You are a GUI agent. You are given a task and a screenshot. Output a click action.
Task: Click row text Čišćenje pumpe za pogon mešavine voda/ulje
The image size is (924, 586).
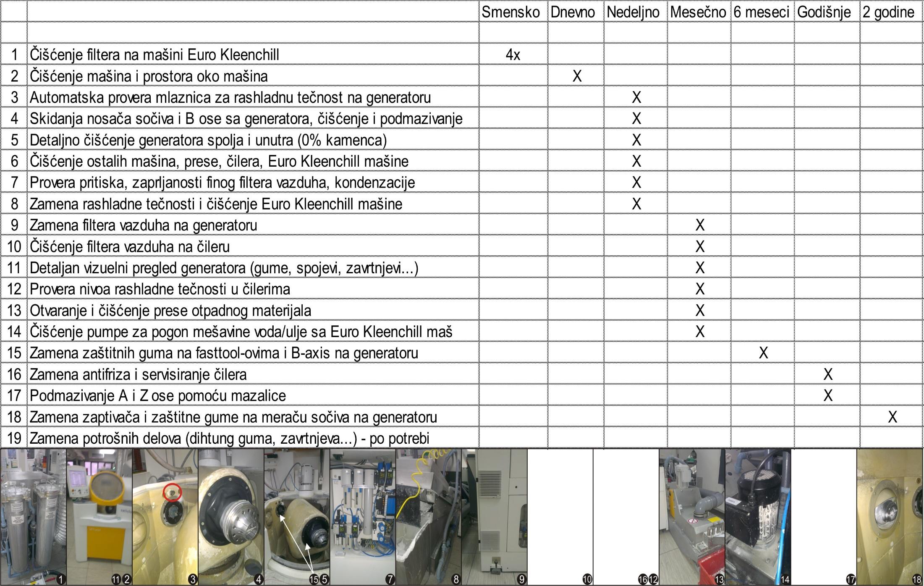point(241,332)
